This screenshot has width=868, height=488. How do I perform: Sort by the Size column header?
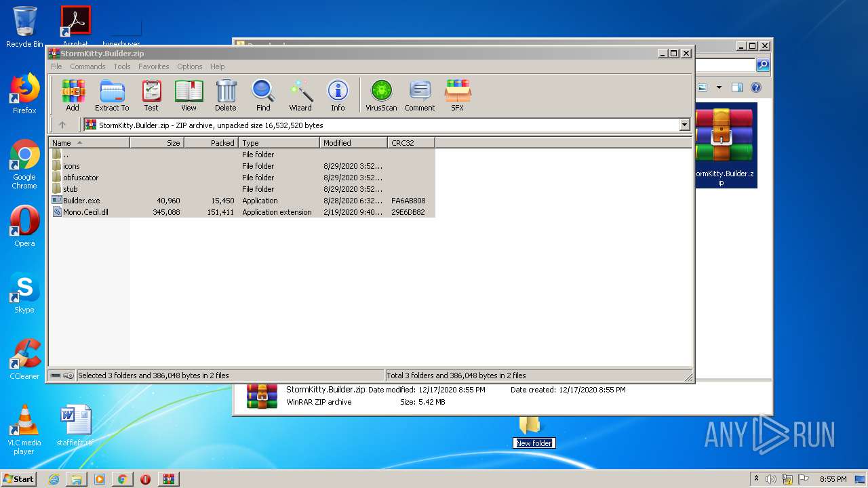point(157,143)
